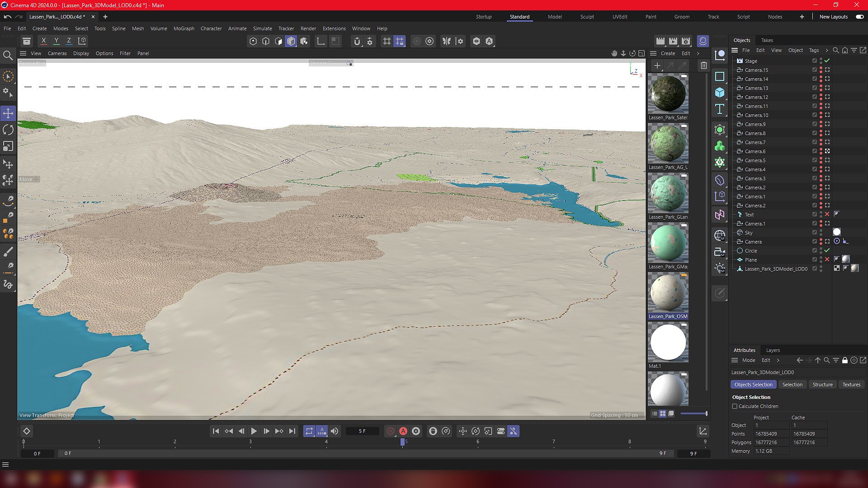Click Create in Material manager
868x488 pixels.
pyautogui.click(x=668, y=53)
